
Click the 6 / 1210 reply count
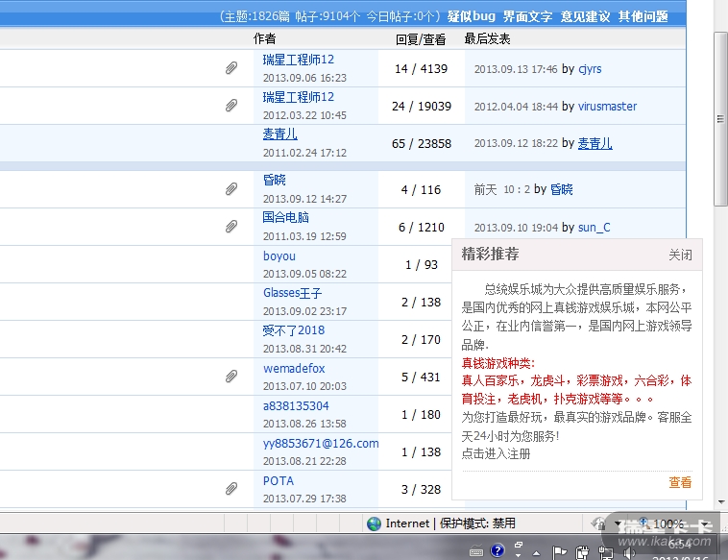pyautogui.click(x=421, y=227)
